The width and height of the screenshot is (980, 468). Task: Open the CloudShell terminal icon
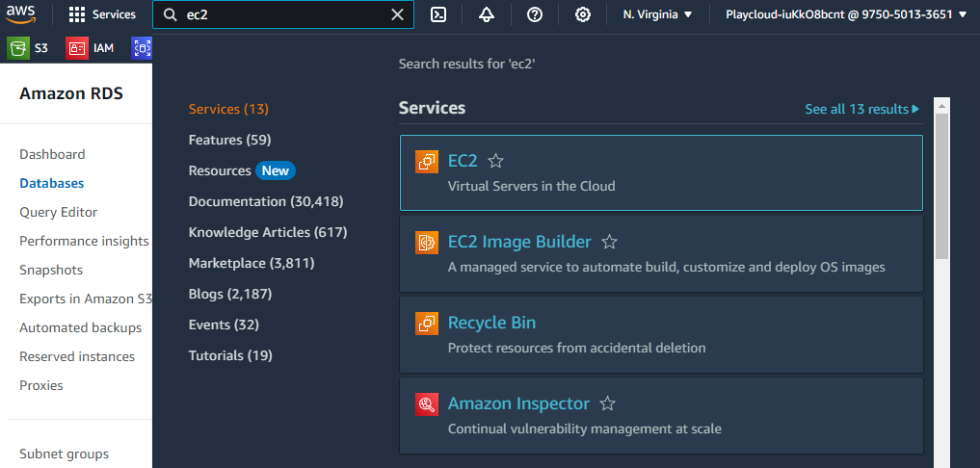(437, 14)
